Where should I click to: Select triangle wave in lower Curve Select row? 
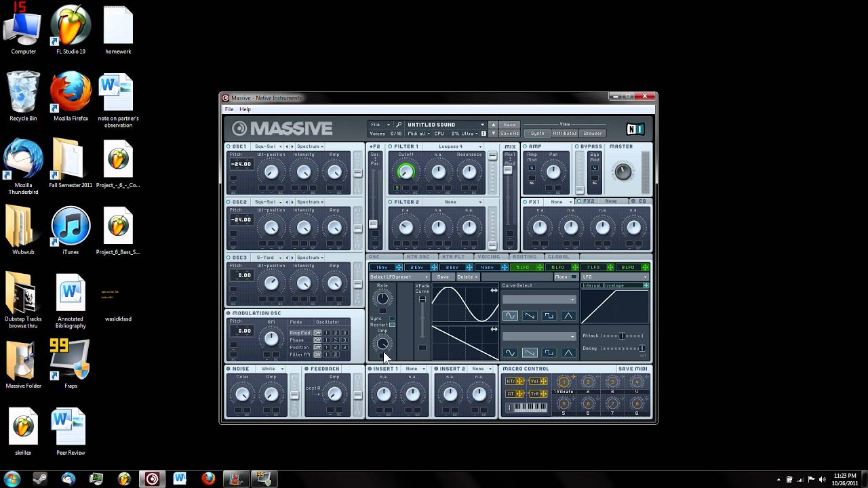568,352
